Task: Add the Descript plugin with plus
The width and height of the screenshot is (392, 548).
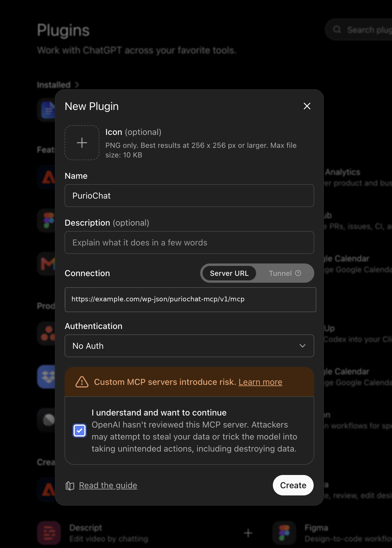Action: [248, 533]
